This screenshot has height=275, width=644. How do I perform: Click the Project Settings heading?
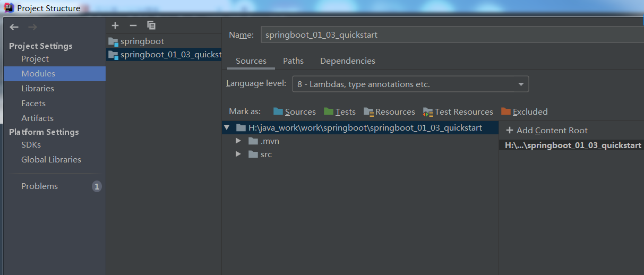pos(41,46)
